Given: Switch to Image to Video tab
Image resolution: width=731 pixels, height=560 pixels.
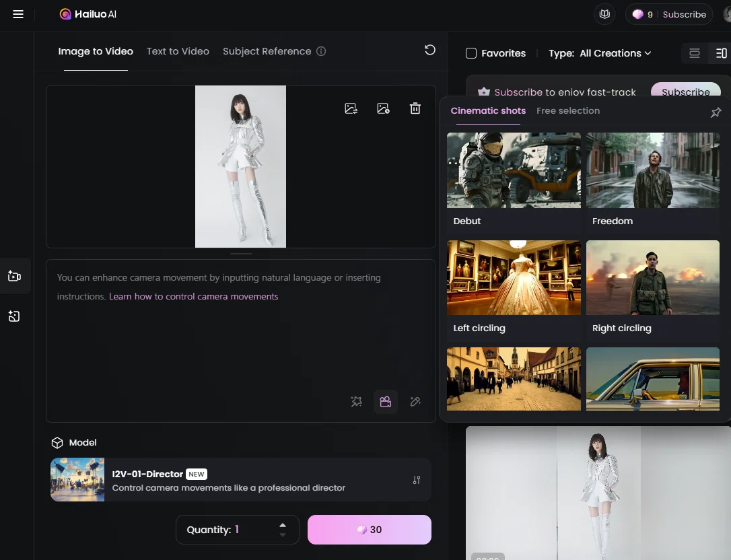Looking at the screenshot, I should 96,51.
